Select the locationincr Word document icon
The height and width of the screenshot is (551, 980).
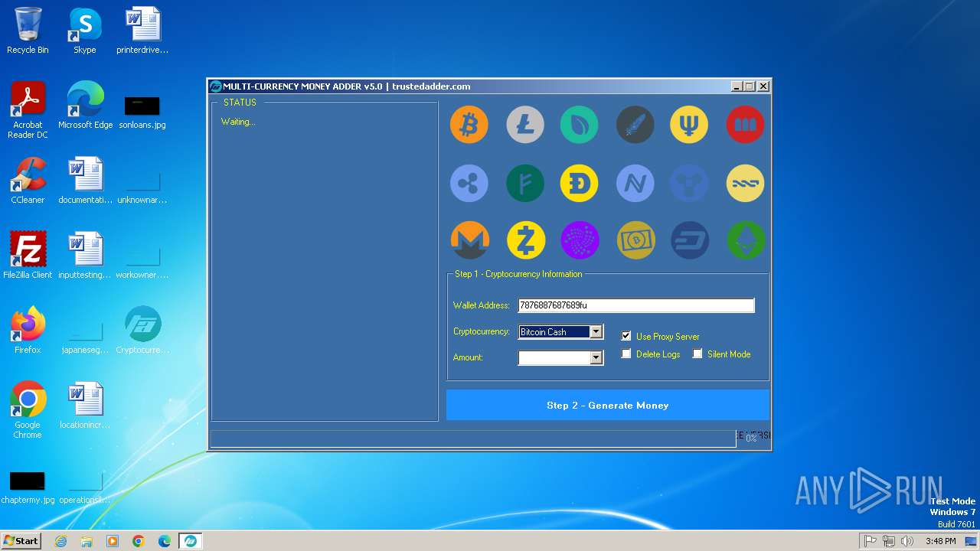point(85,406)
